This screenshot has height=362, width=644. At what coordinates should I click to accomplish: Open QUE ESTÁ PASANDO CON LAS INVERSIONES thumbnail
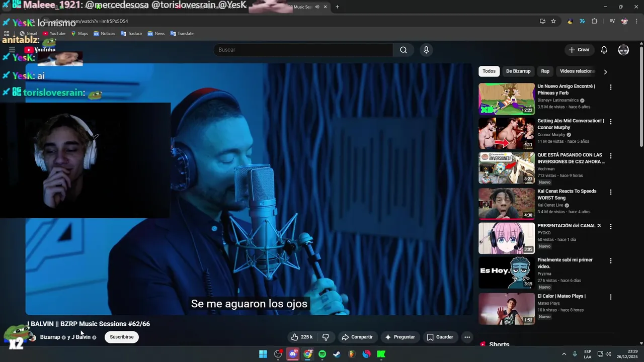tap(507, 168)
